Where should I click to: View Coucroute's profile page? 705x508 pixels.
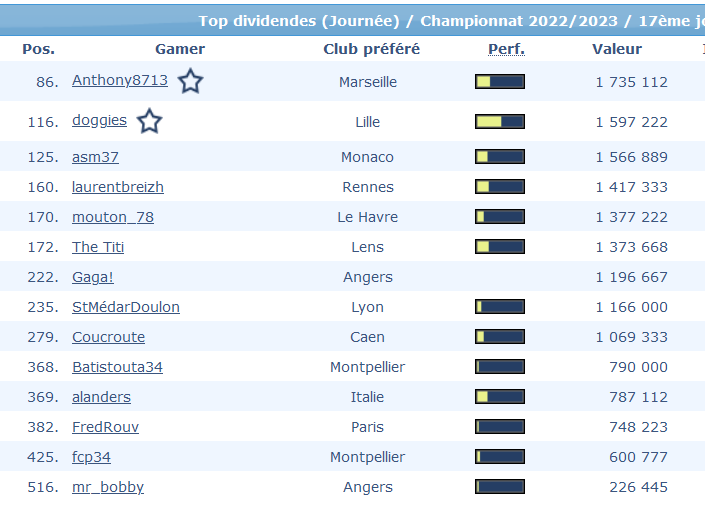point(108,337)
